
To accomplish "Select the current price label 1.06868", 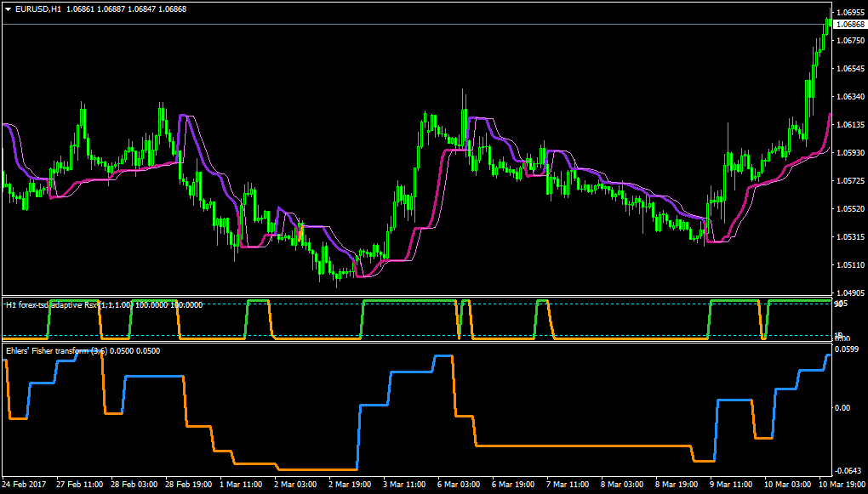I will click(x=851, y=25).
